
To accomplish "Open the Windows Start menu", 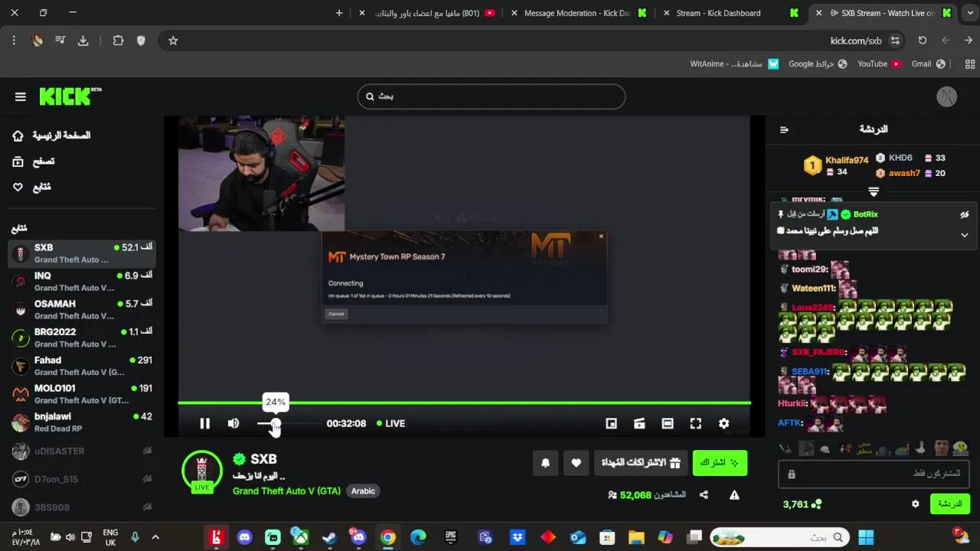I will [x=866, y=537].
